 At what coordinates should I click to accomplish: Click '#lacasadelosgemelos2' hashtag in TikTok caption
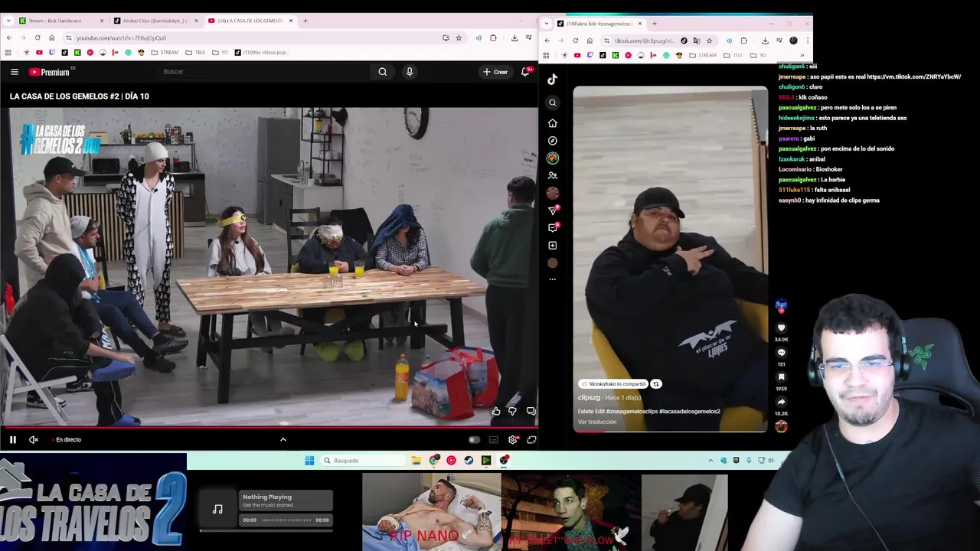pyautogui.click(x=690, y=412)
